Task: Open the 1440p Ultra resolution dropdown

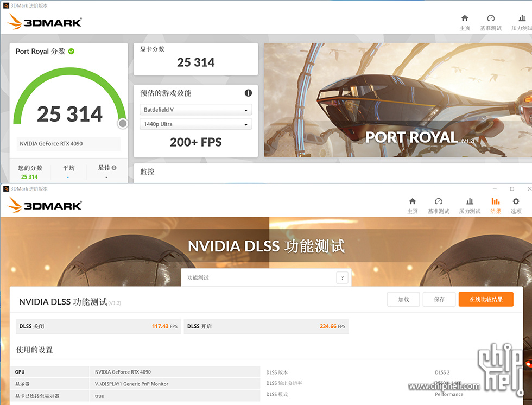Action: 196,124
